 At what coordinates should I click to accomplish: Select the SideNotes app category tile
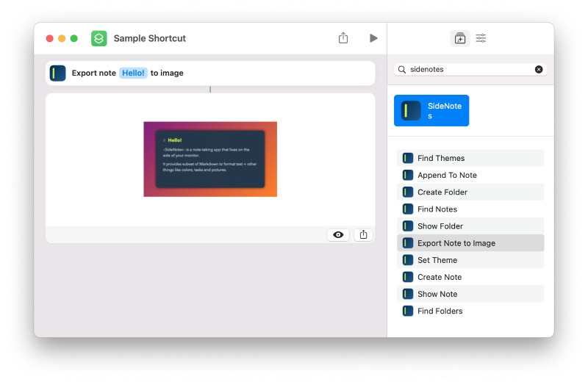[431, 111]
